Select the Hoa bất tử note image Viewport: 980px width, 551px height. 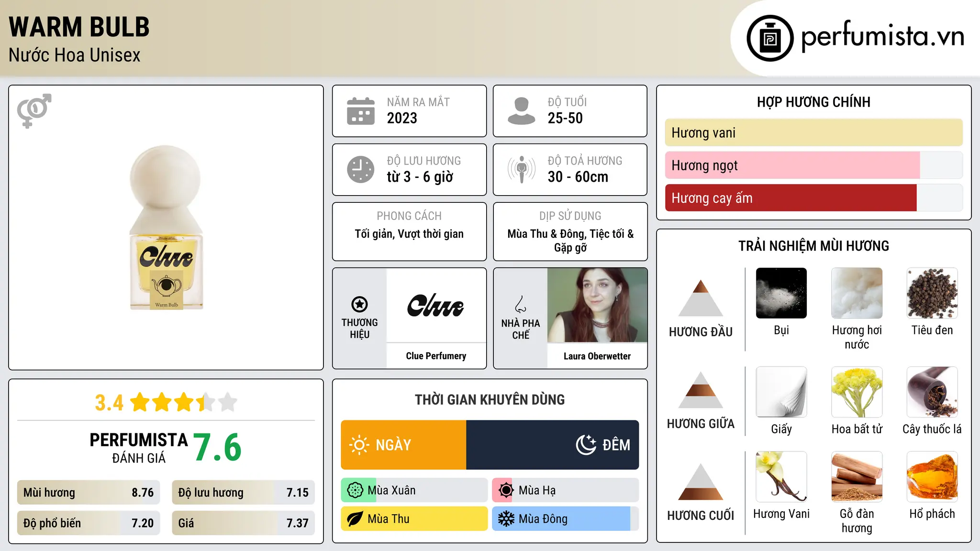coord(857,392)
